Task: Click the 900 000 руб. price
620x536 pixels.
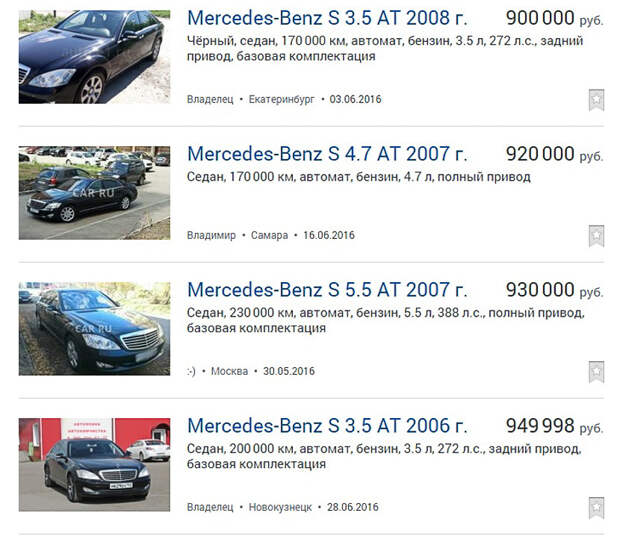Action: tap(554, 18)
